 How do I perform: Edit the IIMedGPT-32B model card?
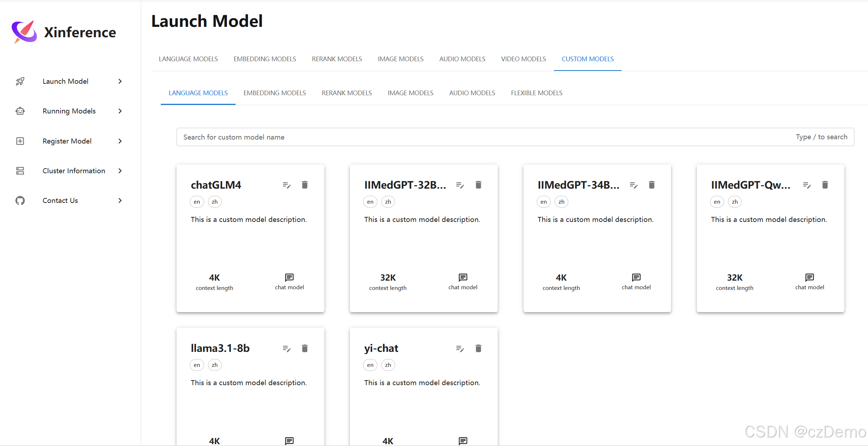coord(460,185)
